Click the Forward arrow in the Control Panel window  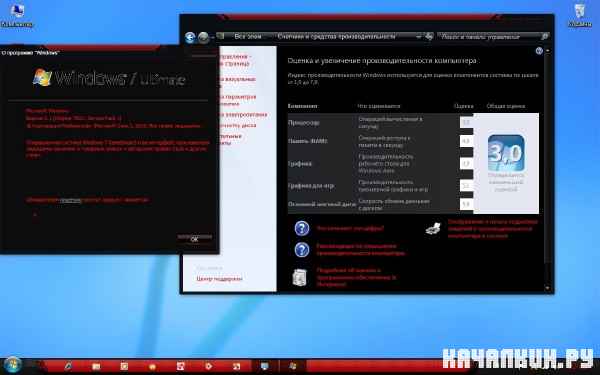coord(203,38)
